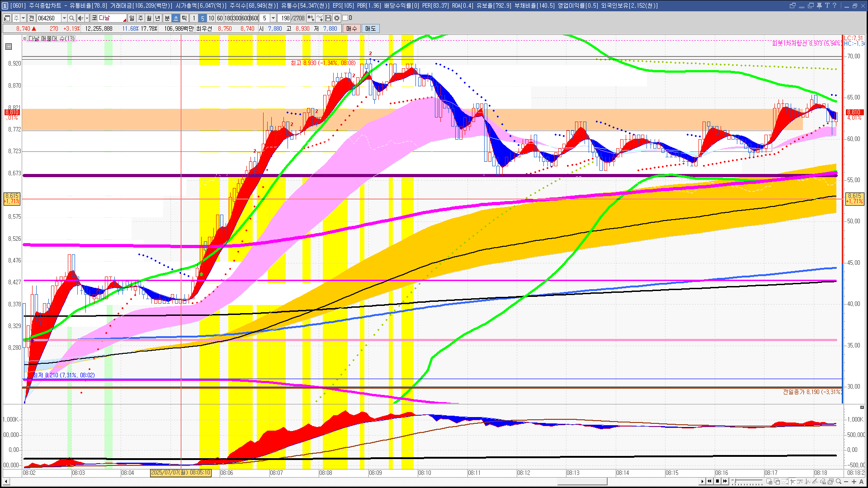The height and width of the screenshot is (488, 868).
Task: Open stock code 064260 dropdown arrow
Action: tap(64, 18)
